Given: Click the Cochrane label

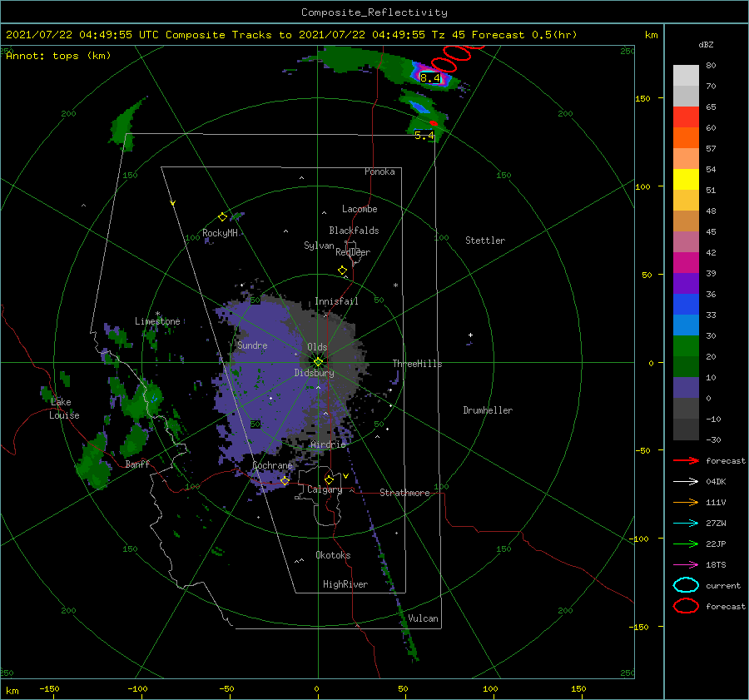Looking at the screenshot, I should [x=272, y=465].
